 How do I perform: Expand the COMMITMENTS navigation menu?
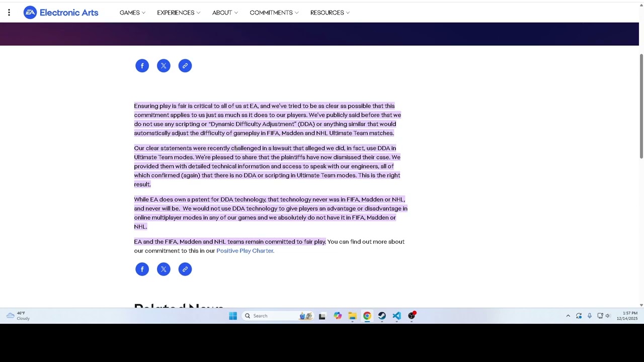(274, 13)
